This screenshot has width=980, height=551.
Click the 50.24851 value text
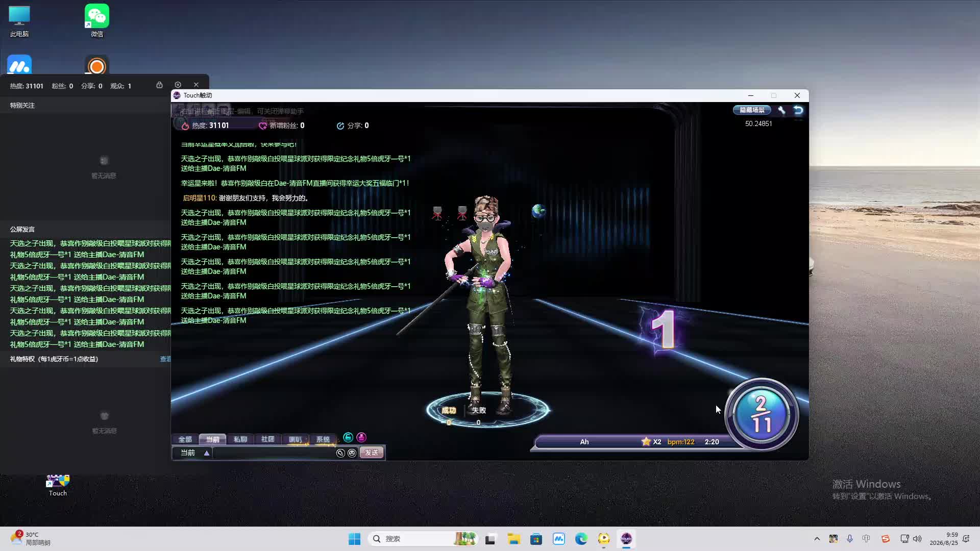(758, 124)
